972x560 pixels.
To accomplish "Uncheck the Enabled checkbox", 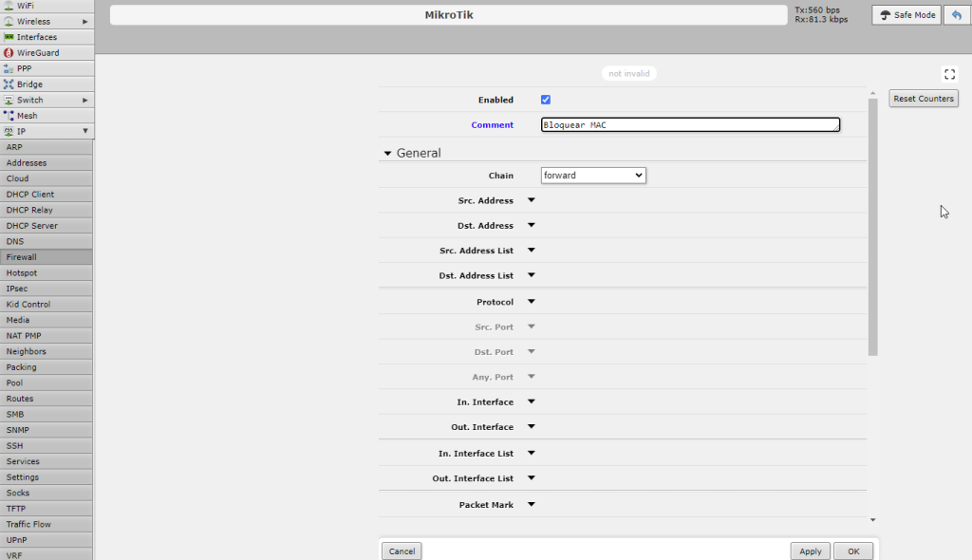I will point(545,99).
